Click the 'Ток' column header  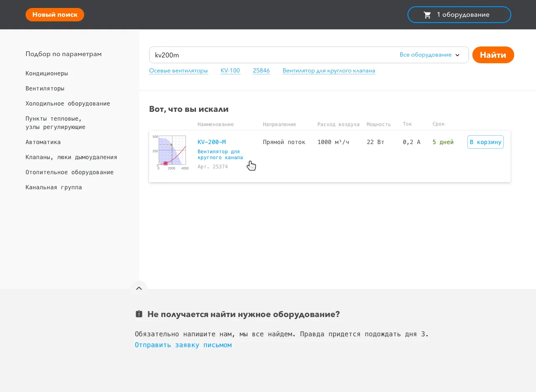click(x=407, y=124)
